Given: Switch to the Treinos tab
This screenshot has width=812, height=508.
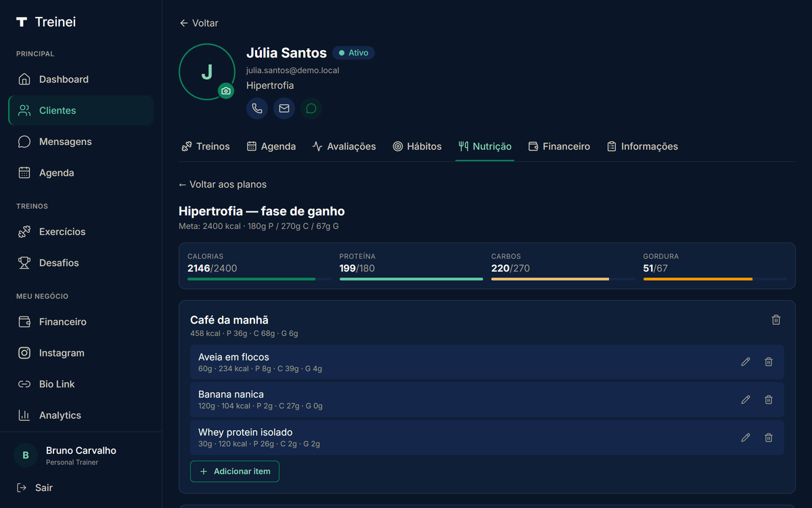Looking at the screenshot, I should [x=206, y=146].
